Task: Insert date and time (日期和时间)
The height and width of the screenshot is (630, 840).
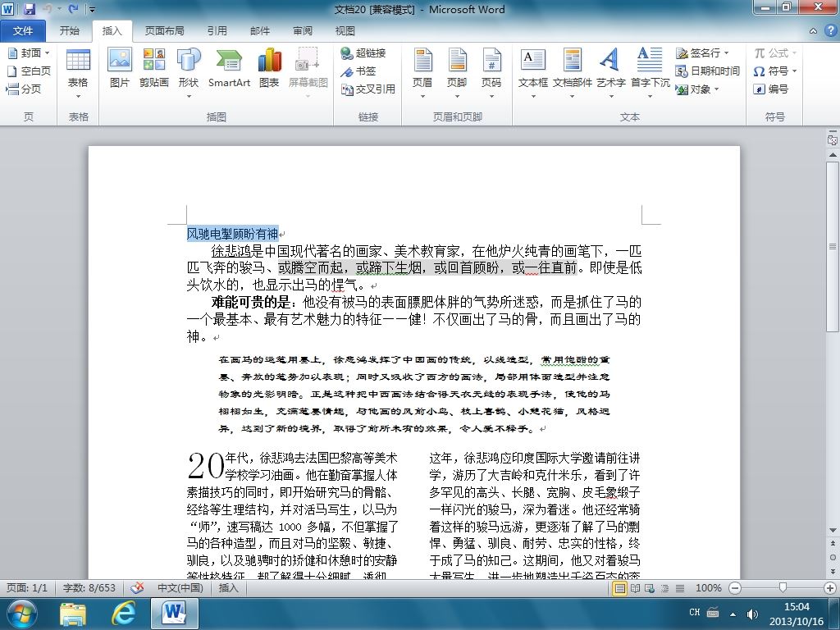Action: (708, 71)
